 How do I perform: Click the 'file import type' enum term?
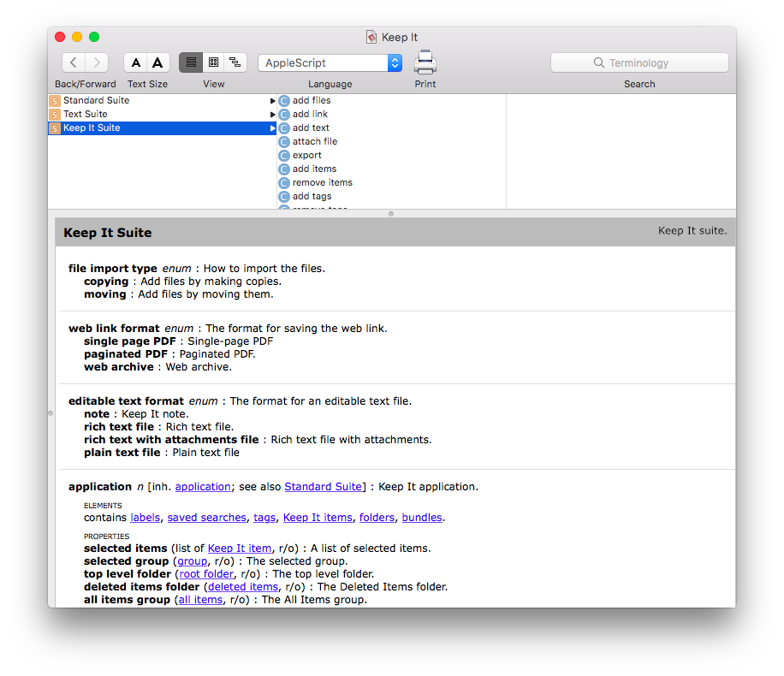tap(112, 269)
